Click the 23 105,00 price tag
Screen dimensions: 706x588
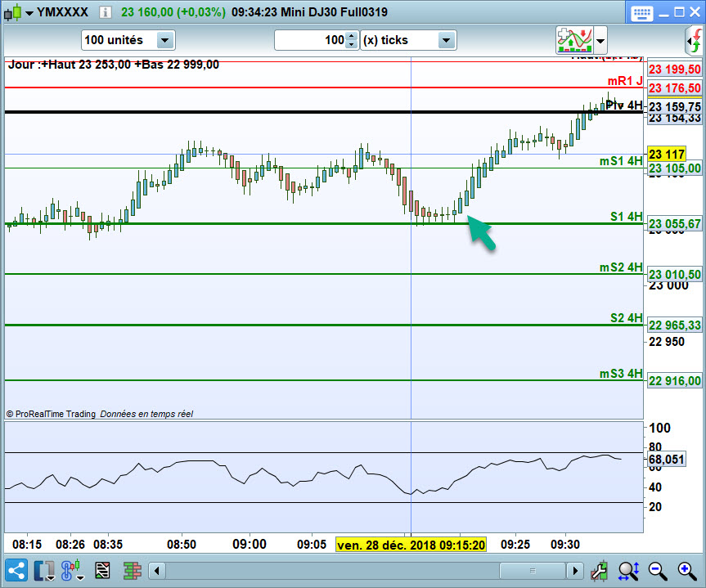coord(674,168)
